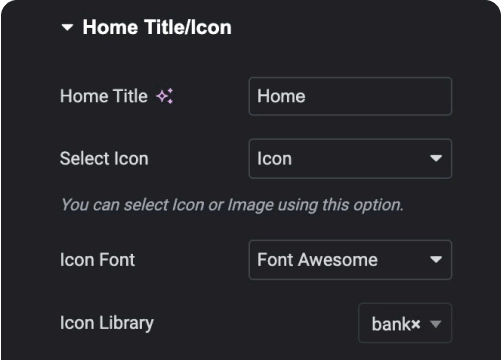Click the arrow in the Select Icon dropdown
This screenshot has width=501, height=360.
(x=436, y=158)
